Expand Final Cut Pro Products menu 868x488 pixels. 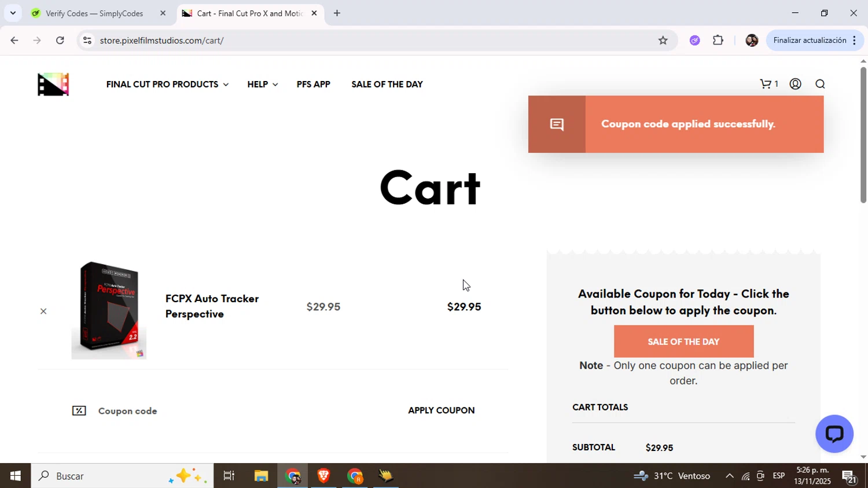coord(167,85)
